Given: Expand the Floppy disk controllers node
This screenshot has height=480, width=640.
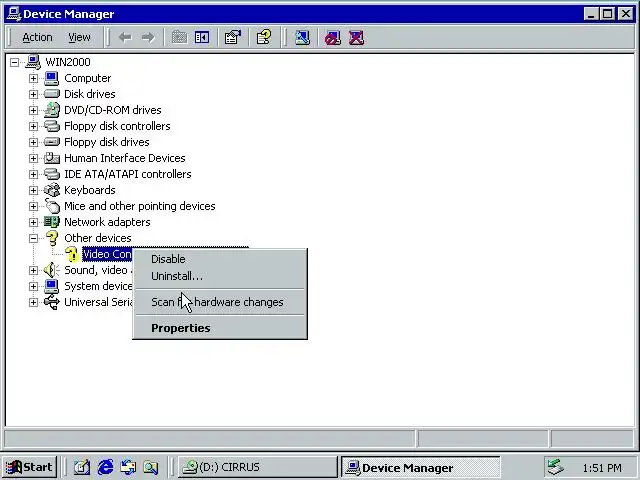Looking at the screenshot, I should click(33, 127).
